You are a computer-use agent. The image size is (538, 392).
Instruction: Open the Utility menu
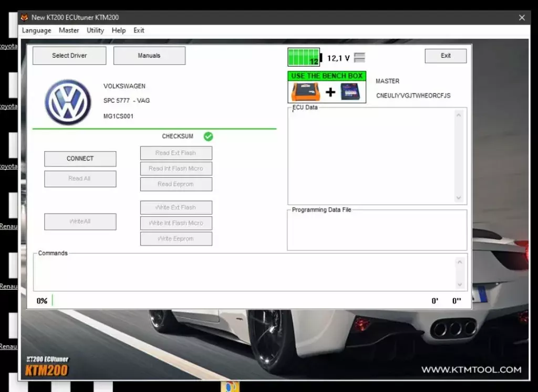point(96,30)
